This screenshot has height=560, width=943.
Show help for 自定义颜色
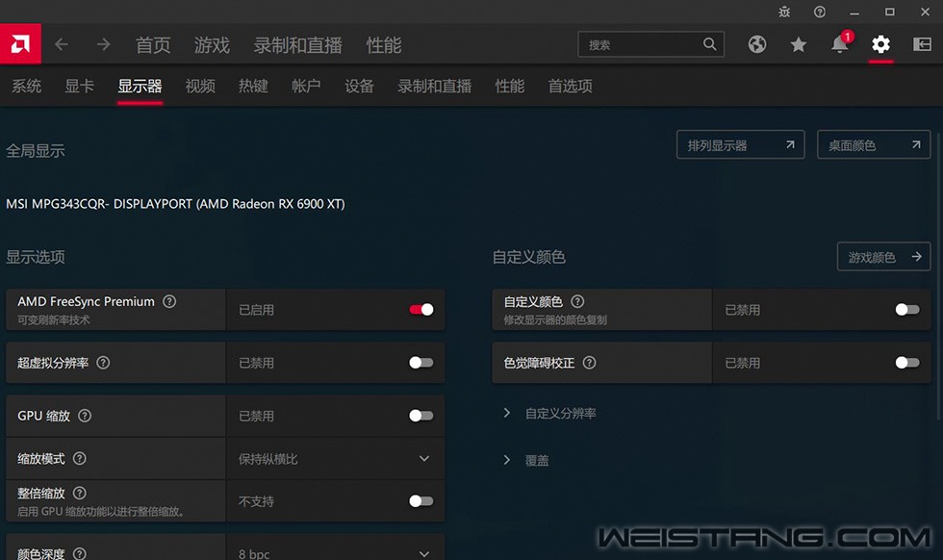point(577,301)
